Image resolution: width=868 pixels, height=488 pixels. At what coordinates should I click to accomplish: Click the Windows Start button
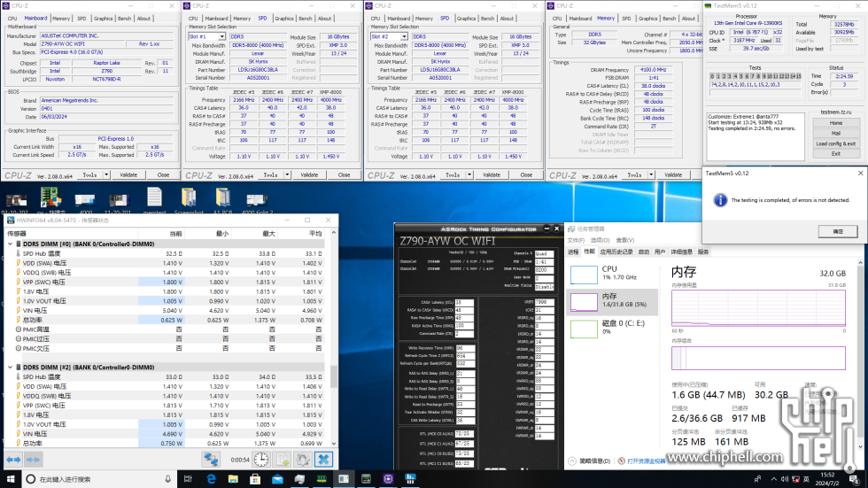pos(11,478)
